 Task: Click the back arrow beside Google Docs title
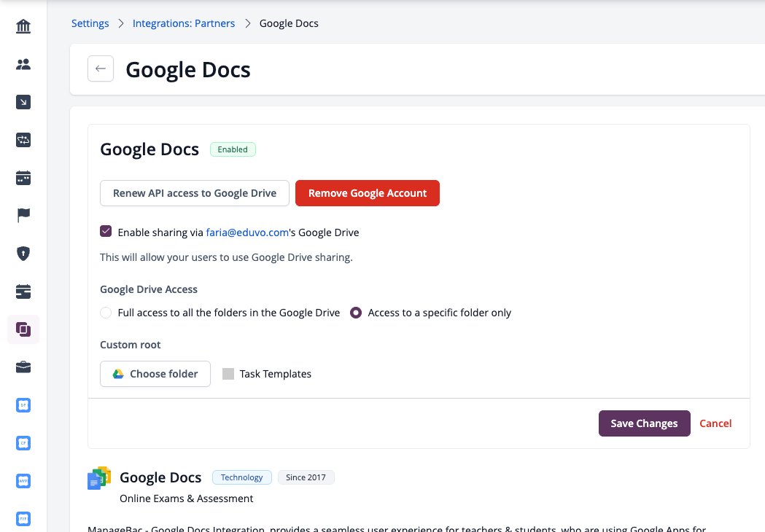[x=101, y=69]
